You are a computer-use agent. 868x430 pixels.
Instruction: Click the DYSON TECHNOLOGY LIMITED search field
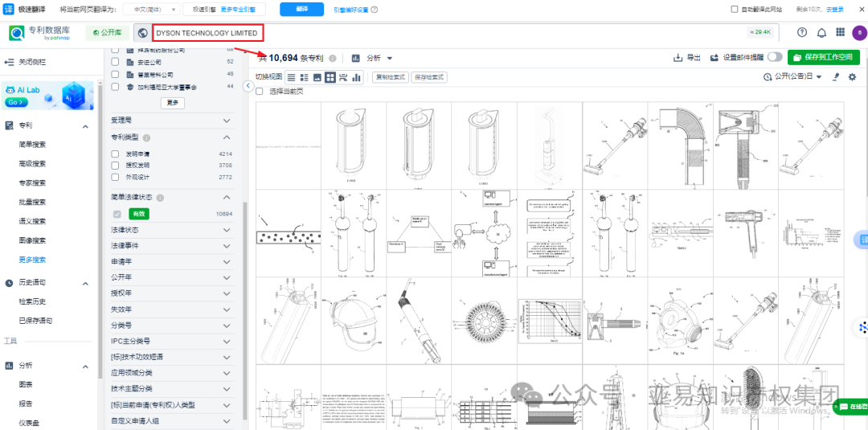[207, 33]
